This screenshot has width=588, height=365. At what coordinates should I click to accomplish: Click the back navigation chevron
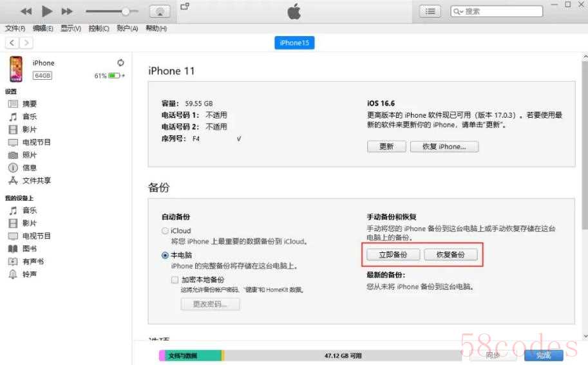click(x=12, y=42)
